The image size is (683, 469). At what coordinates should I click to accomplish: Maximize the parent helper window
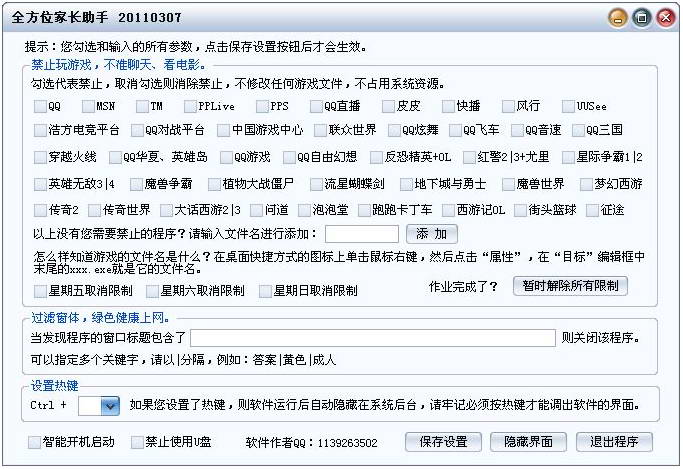642,18
